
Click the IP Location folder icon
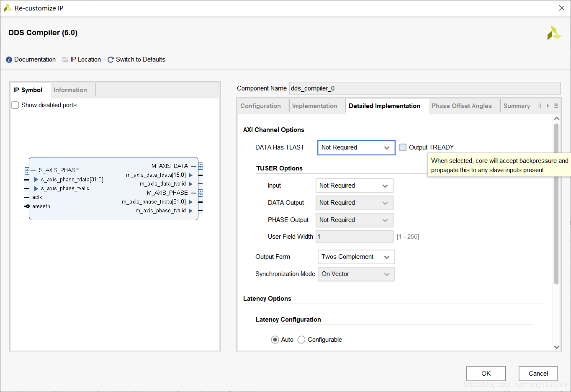click(65, 60)
